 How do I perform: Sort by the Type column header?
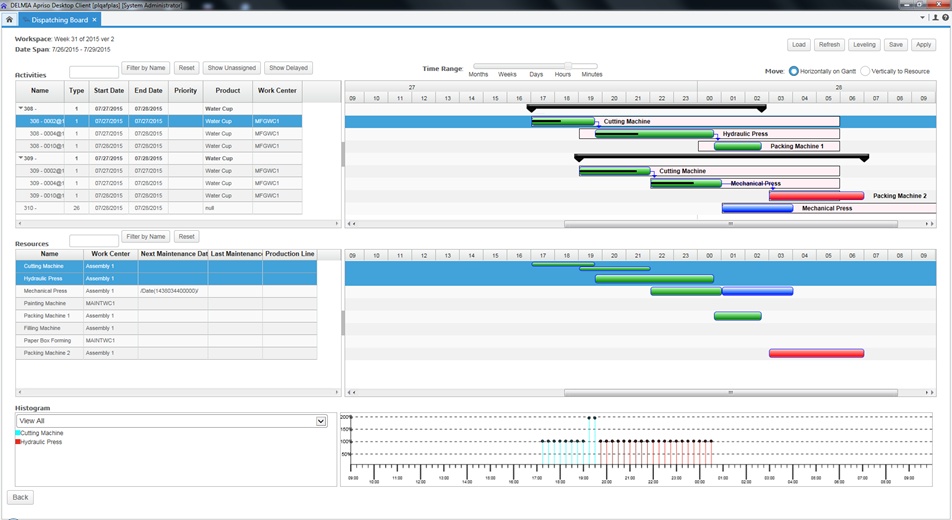(76, 91)
